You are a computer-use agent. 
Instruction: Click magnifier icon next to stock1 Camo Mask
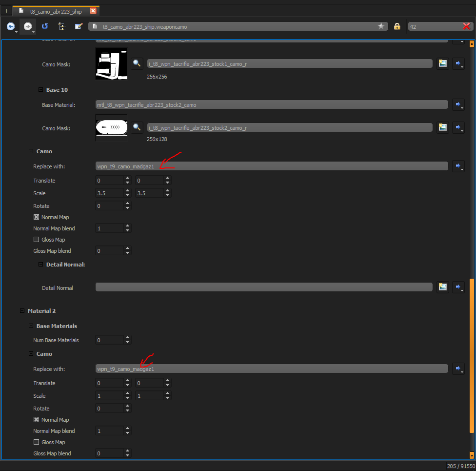coord(137,63)
